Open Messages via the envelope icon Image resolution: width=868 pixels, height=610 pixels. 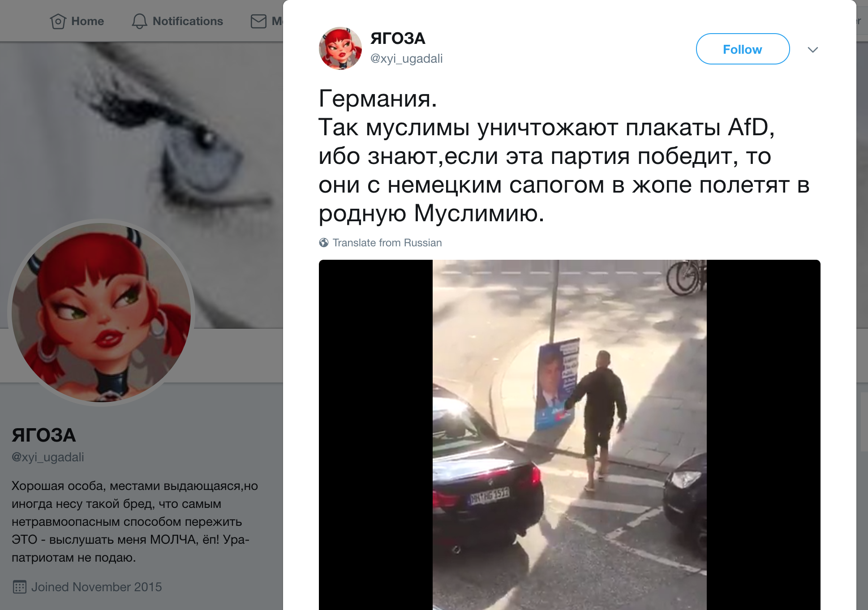258,21
